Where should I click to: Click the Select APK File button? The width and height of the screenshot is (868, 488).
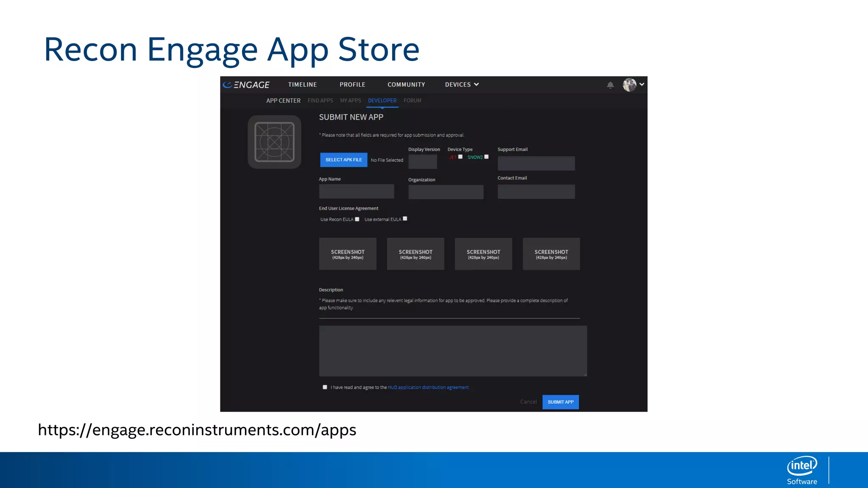tap(344, 160)
